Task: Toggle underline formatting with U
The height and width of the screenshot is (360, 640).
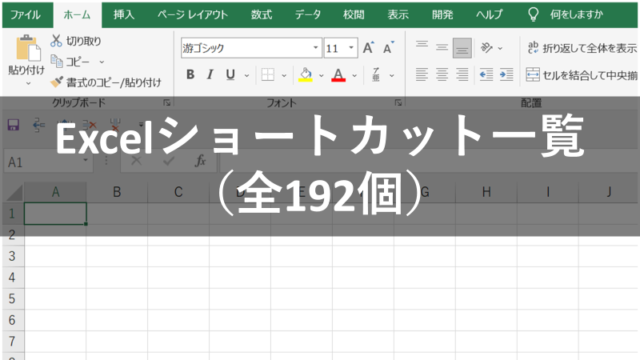Action: coord(231,75)
